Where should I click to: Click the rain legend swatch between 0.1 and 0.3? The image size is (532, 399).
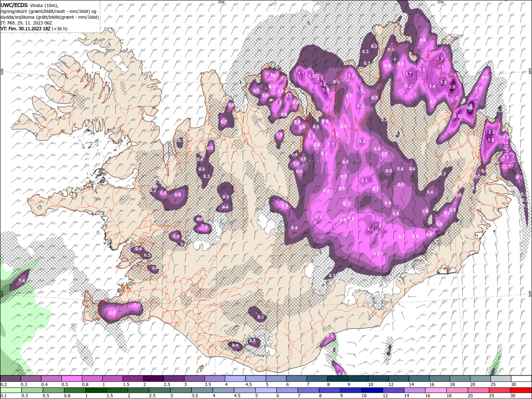[x=11, y=390]
